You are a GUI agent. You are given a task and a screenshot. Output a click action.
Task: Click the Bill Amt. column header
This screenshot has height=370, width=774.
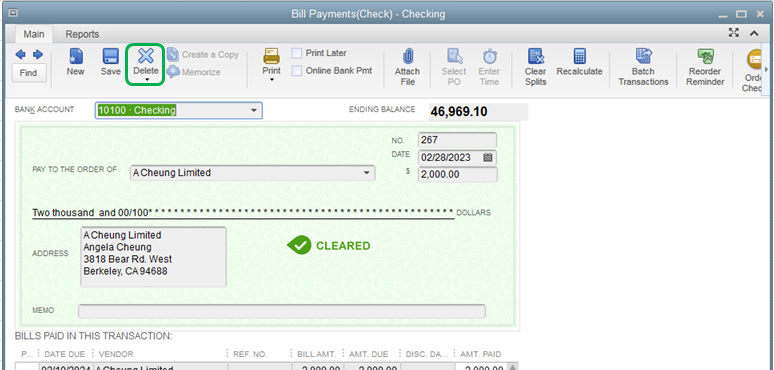click(x=317, y=354)
